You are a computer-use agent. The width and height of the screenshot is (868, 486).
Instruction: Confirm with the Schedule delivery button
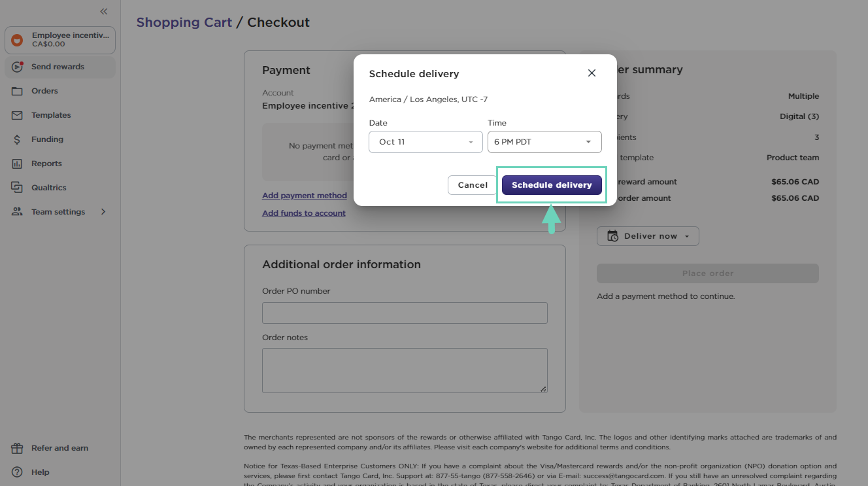click(552, 185)
